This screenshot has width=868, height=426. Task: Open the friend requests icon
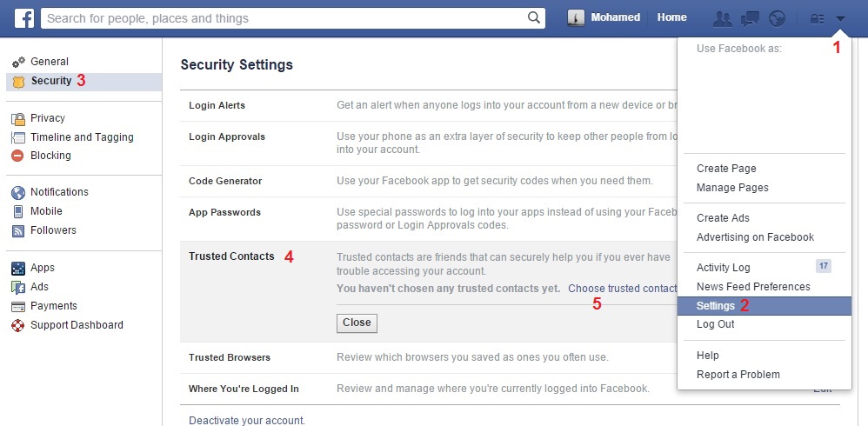pyautogui.click(x=723, y=19)
